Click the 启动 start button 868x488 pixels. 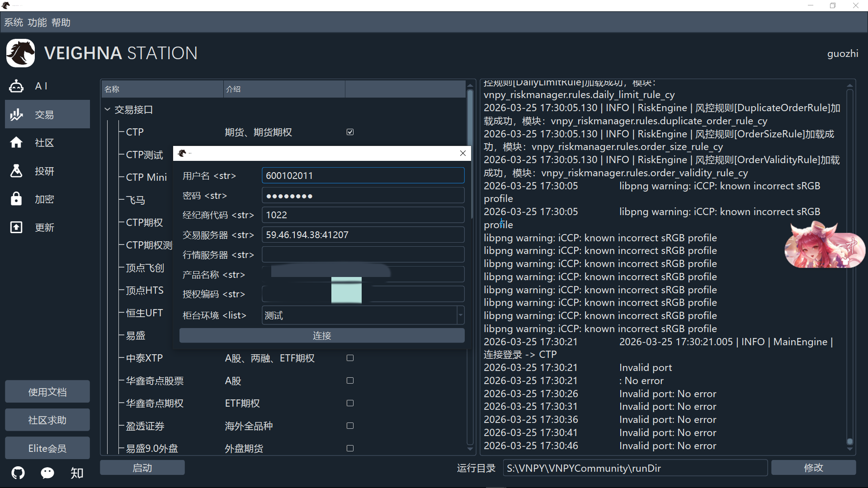click(x=142, y=468)
